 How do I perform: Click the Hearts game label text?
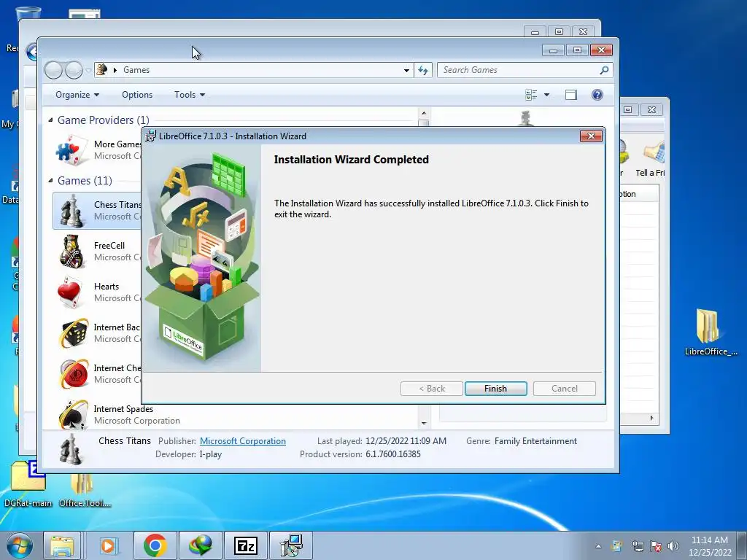click(107, 287)
